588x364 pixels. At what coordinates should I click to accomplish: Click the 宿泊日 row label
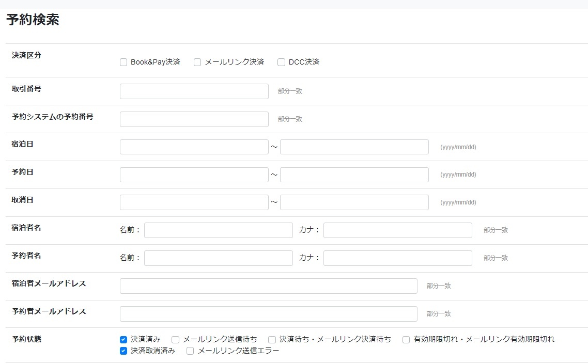23,144
